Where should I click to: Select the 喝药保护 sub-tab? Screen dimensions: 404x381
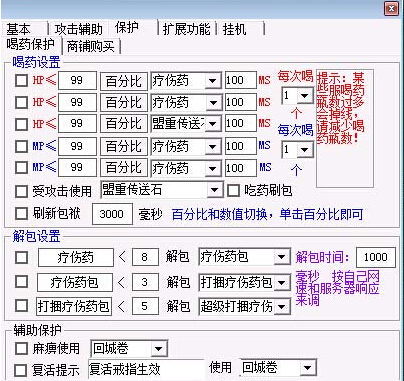coord(30,44)
